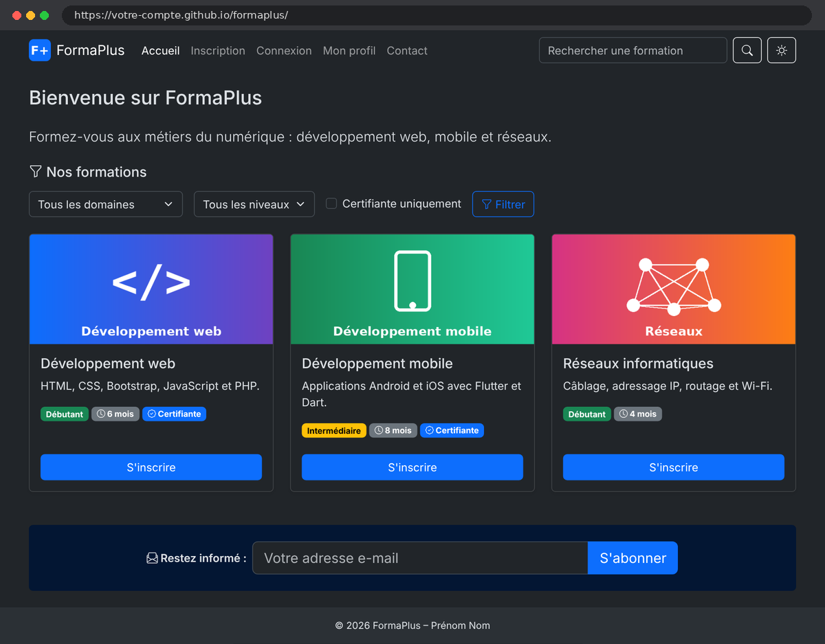Click the envelope icon beside Restez informé
825x644 pixels.
pyautogui.click(x=152, y=558)
